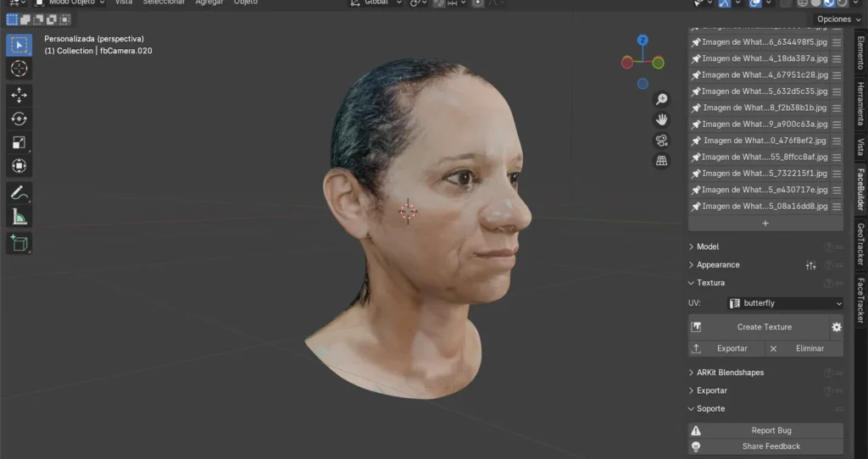
Task: Click the pan view hand icon
Action: click(661, 119)
